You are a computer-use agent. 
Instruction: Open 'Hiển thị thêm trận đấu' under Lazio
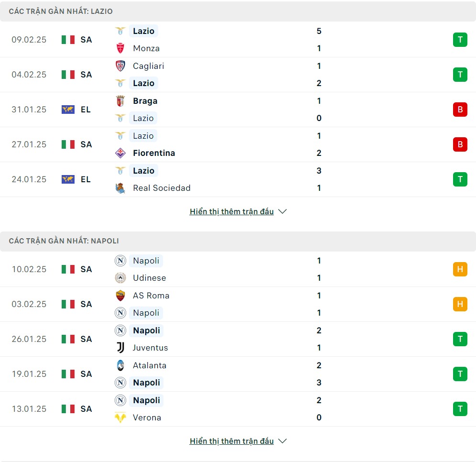click(232, 211)
